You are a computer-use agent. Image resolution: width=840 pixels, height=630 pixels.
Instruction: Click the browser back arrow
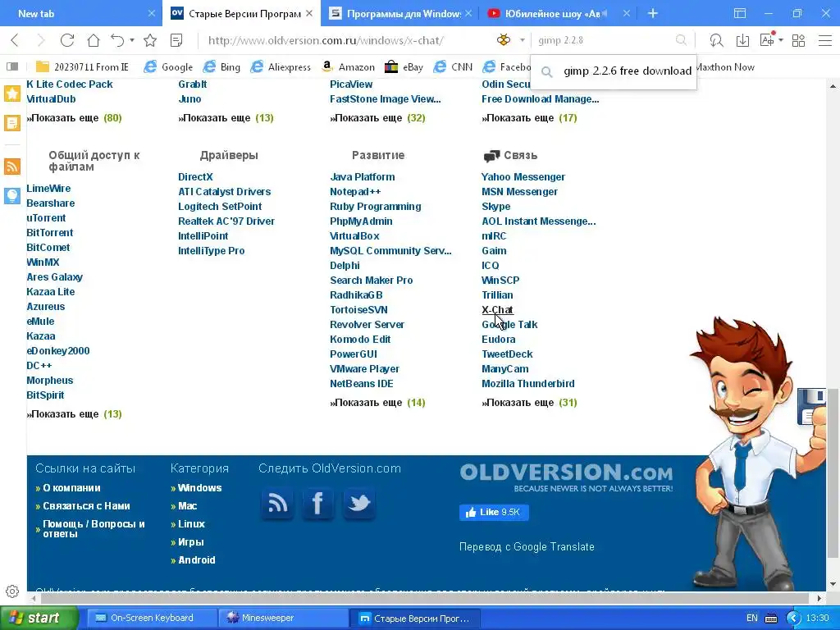[15, 40]
